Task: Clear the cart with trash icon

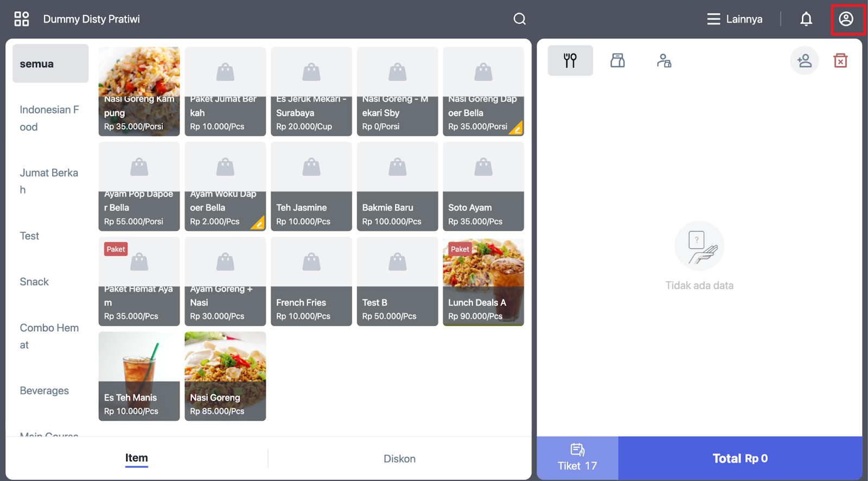Action: [840, 60]
